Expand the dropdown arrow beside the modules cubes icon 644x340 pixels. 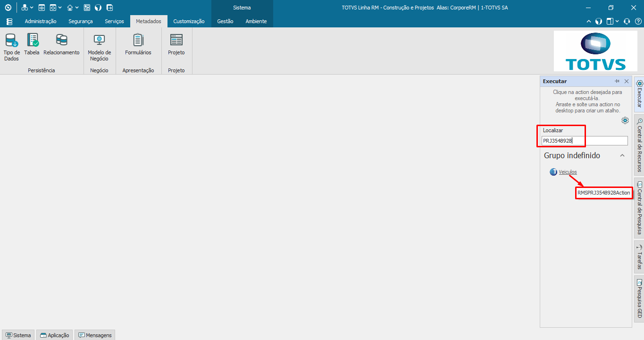32,8
